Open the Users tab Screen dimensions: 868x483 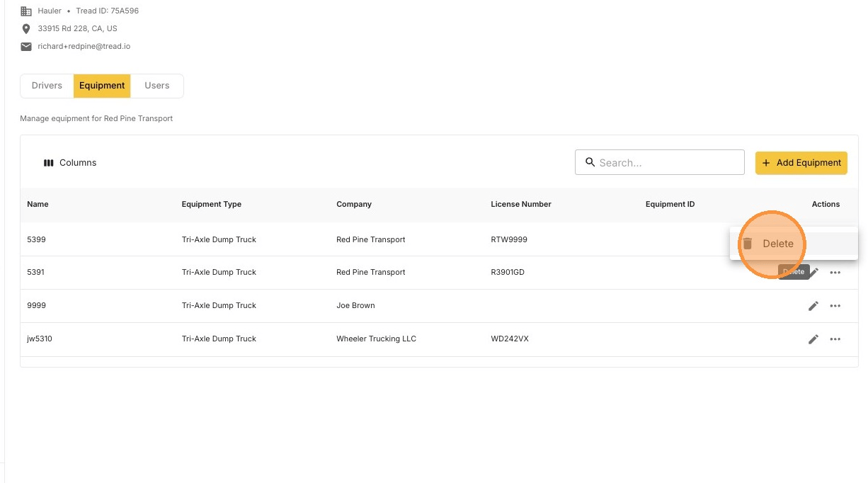pos(157,86)
